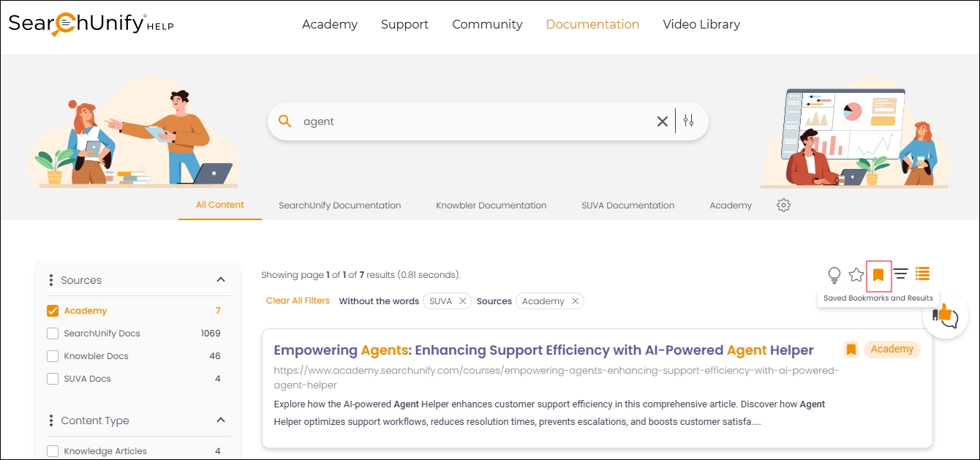Click the sort lines icon
980x460 pixels.
[x=901, y=274]
